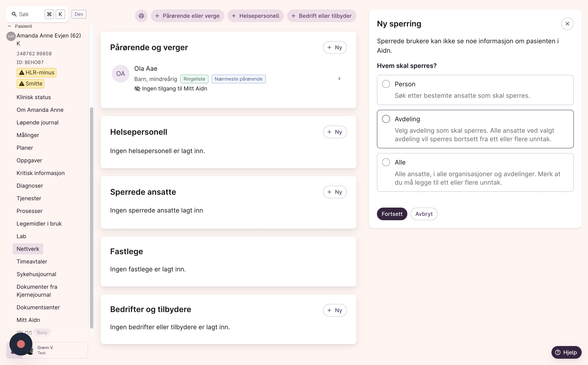588x365 pixels.
Task: Click the sidebar vertical scrollbar
Action: [91, 217]
